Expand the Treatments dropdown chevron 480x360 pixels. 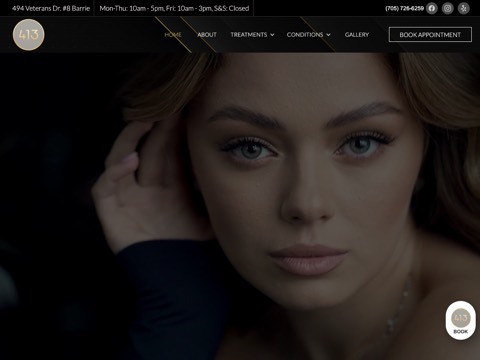272,35
